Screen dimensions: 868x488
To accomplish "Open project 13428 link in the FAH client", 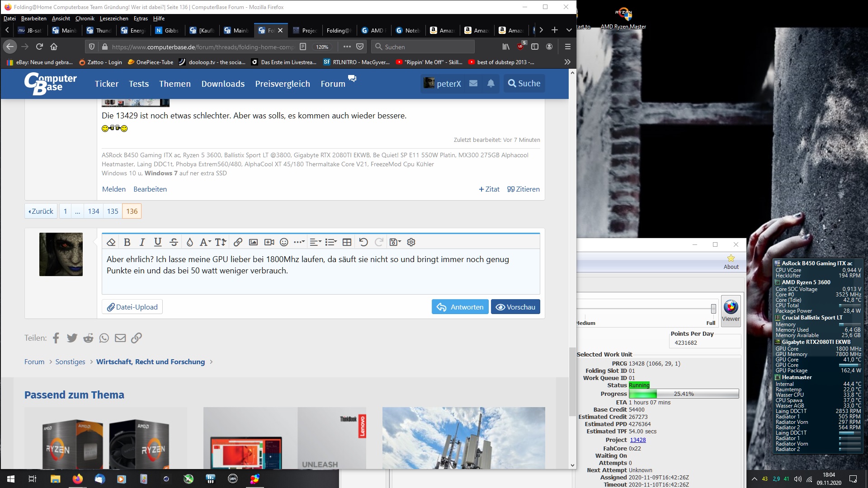I will [x=637, y=440].
